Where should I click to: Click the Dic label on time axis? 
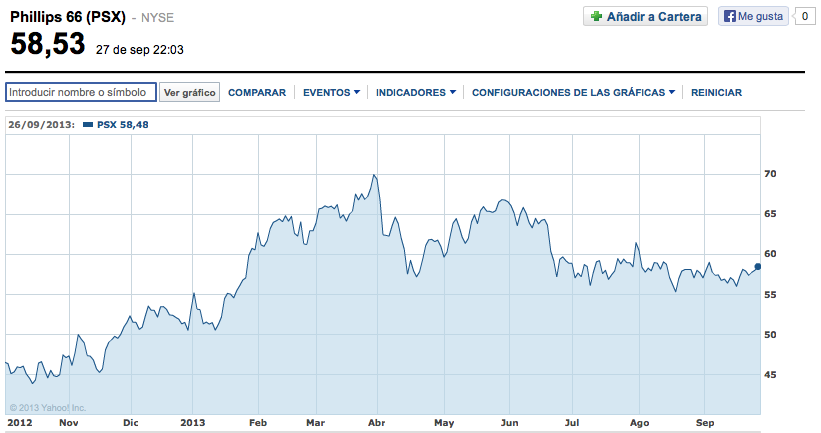[x=130, y=423]
